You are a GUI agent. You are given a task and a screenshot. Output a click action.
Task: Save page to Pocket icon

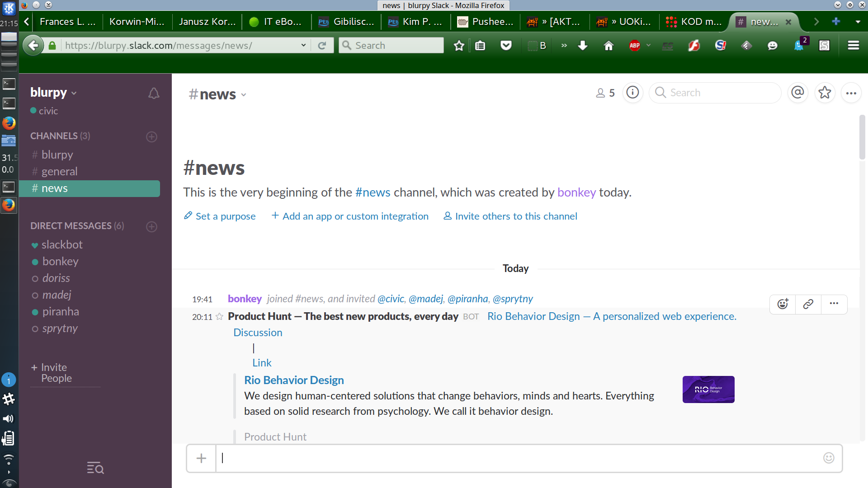point(506,45)
